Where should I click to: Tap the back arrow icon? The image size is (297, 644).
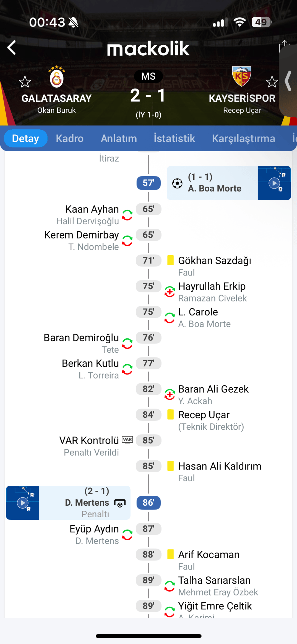(x=12, y=48)
